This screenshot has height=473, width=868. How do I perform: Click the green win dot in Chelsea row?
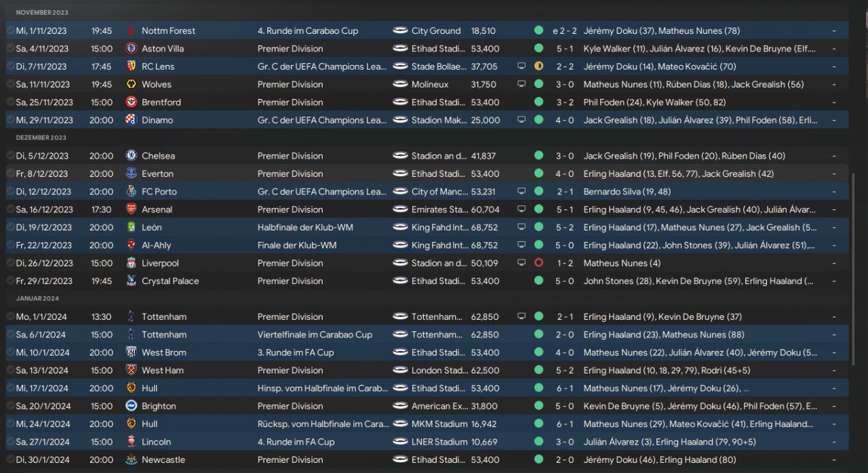coord(538,156)
